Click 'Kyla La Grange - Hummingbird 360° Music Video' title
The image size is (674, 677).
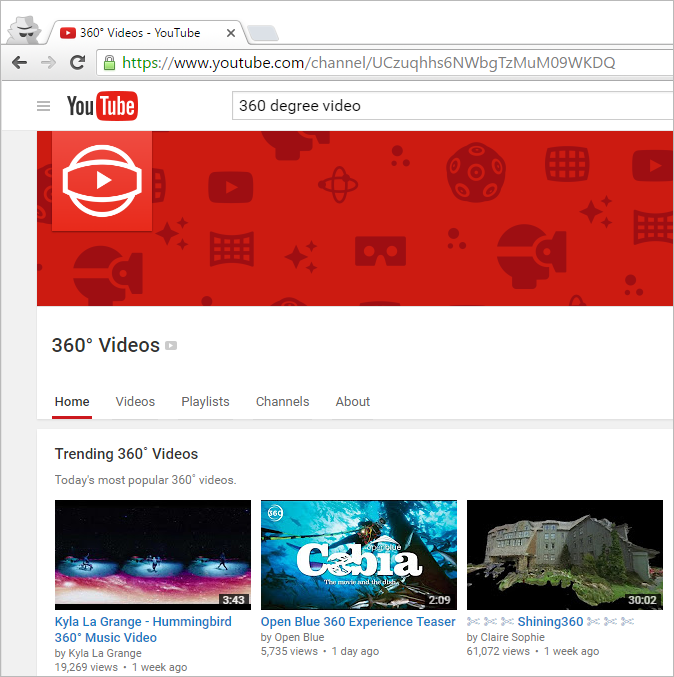(143, 630)
